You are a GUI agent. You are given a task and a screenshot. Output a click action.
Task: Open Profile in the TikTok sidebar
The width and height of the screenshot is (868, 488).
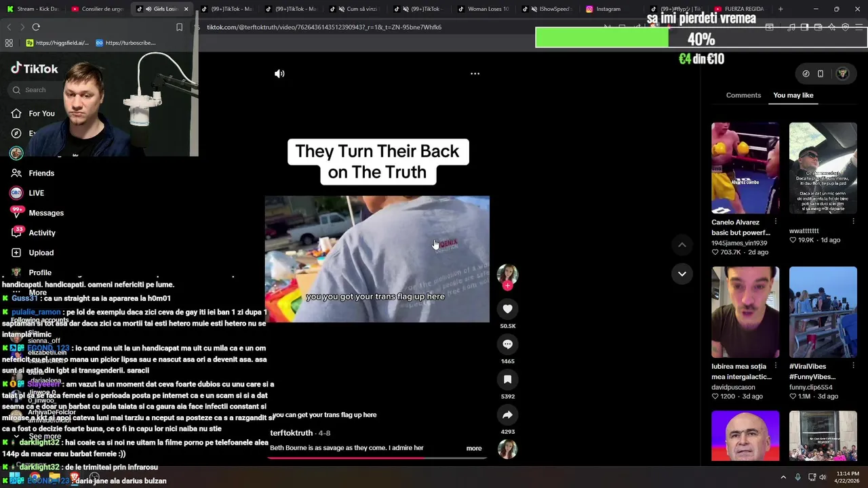coord(31,272)
